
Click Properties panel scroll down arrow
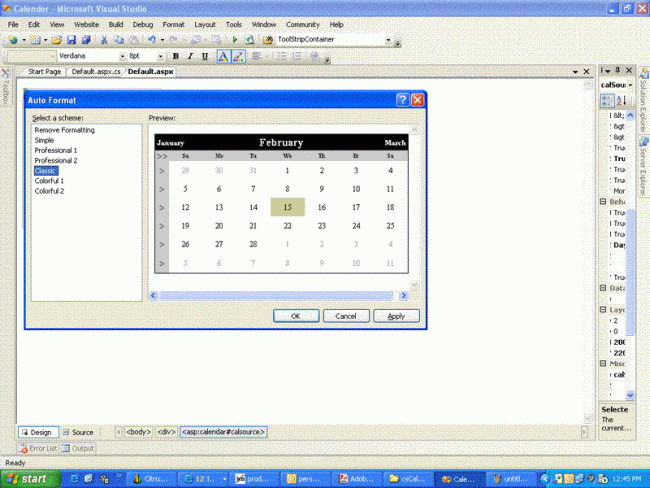click(630, 395)
